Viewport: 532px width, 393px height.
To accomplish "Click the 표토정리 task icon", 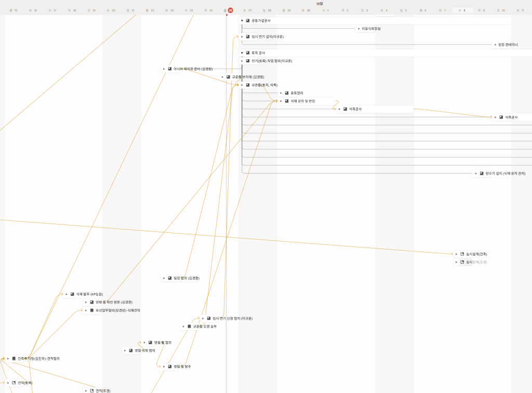I will point(287,93).
